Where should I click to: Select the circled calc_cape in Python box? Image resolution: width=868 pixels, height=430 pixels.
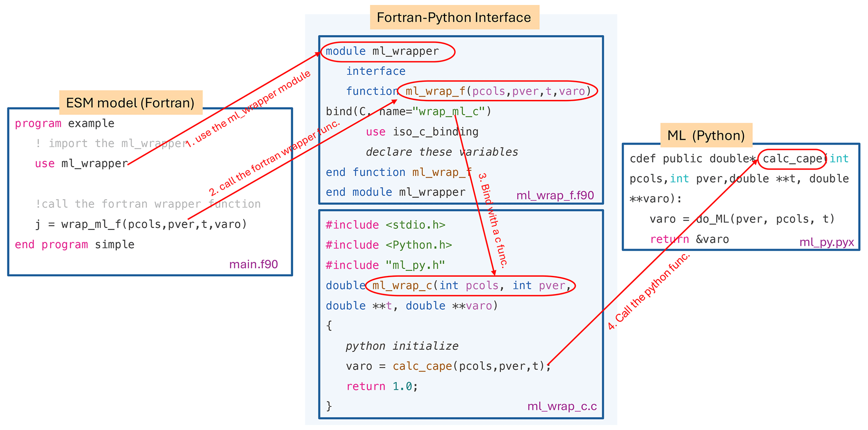792,159
